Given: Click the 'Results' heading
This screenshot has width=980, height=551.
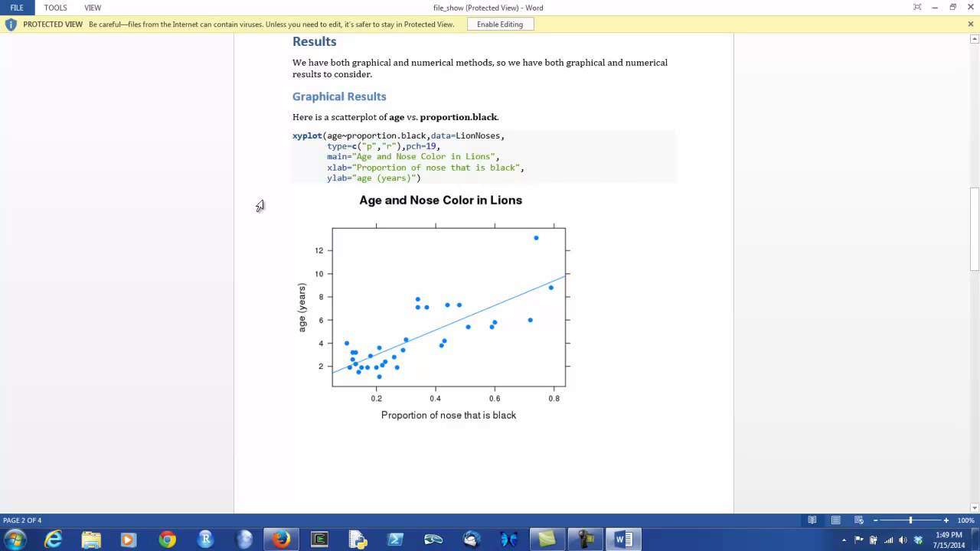Looking at the screenshot, I should pos(314,41).
